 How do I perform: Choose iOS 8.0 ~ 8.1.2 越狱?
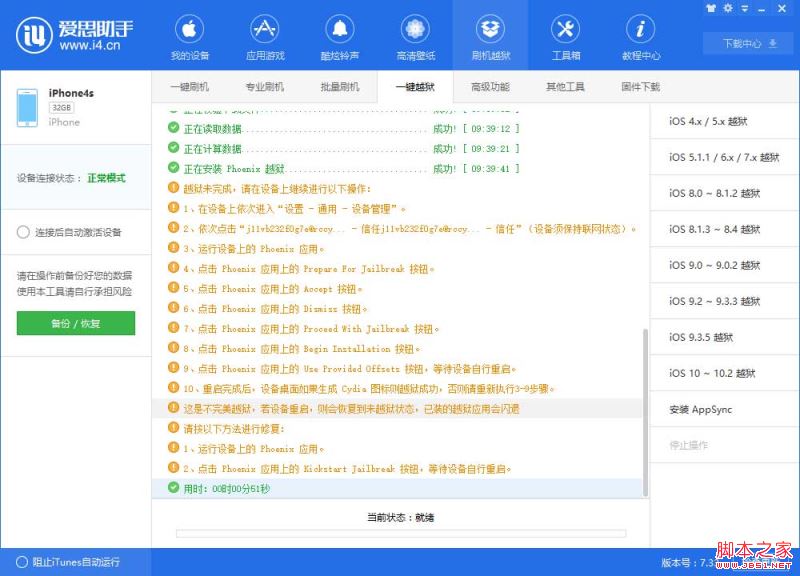pyautogui.click(x=724, y=193)
